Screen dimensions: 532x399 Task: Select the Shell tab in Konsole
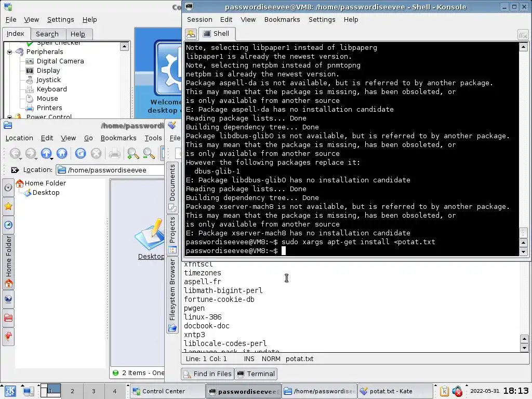click(x=216, y=34)
